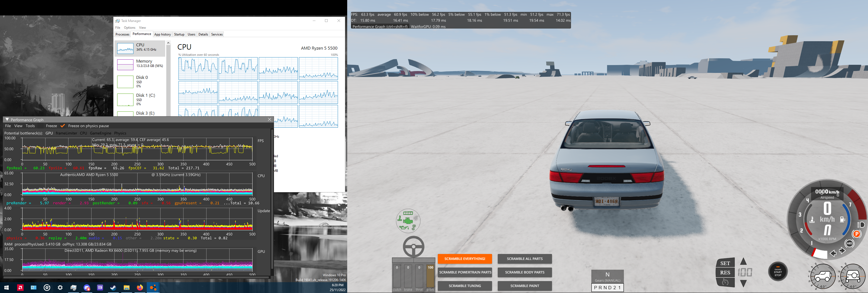Screen dimensions: 868x293
Task: Click the Scramble Powertrain Parts button
Action: pyautogui.click(x=465, y=272)
